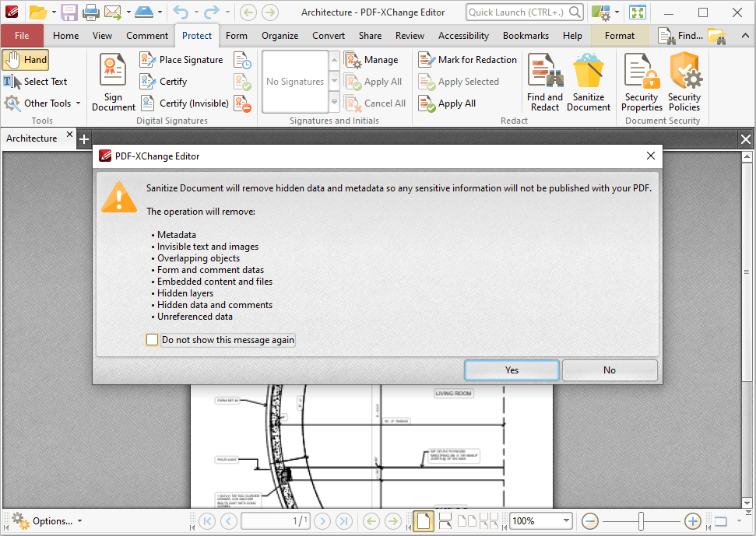Open a new tab with plus button

coord(84,139)
